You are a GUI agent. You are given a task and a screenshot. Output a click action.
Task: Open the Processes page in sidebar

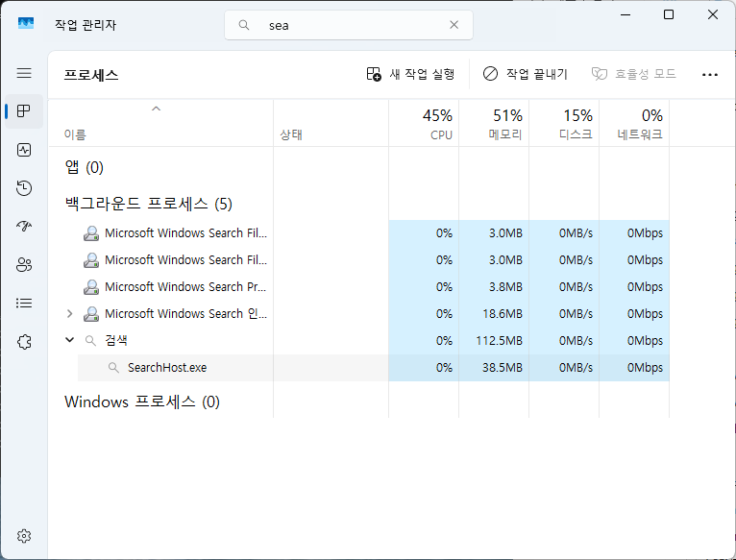pyautogui.click(x=24, y=111)
